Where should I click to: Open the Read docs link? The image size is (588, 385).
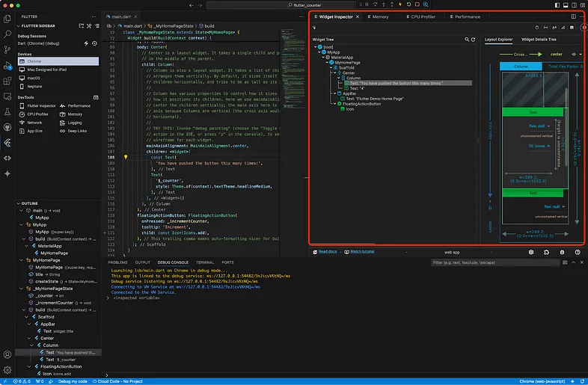(x=328, y=251)
